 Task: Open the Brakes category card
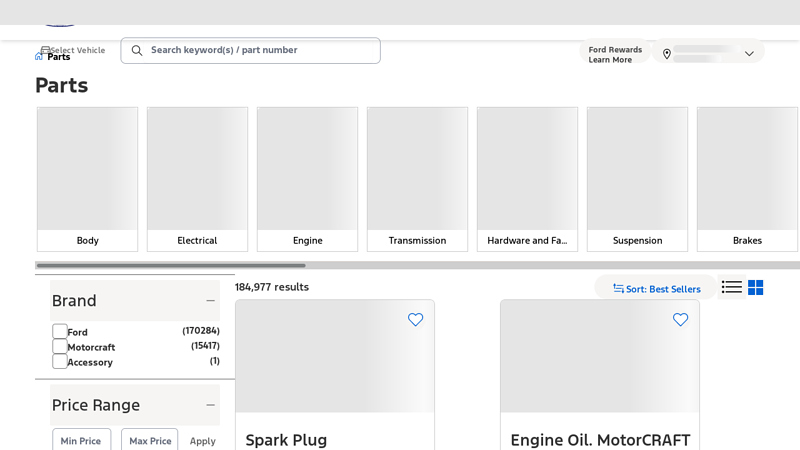point(747,179)
